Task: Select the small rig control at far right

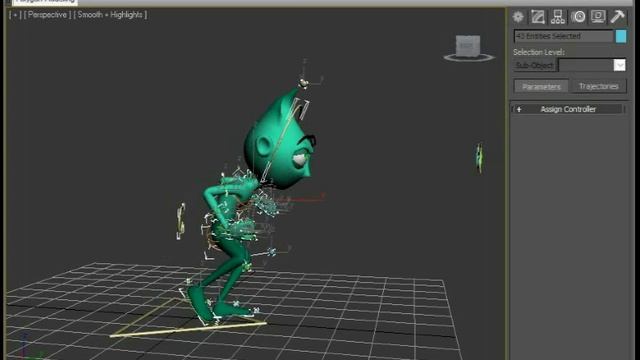Action: click(x=480, y=158)
